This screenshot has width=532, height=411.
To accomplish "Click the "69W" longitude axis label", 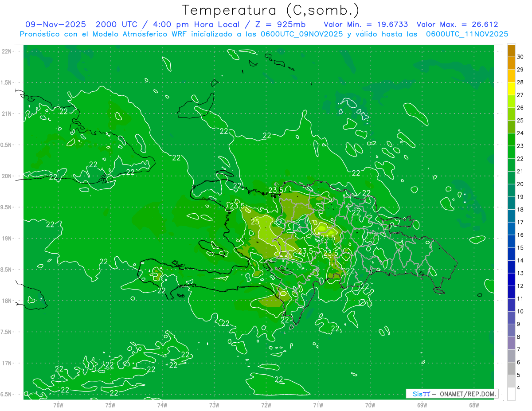I will (422, 405).
